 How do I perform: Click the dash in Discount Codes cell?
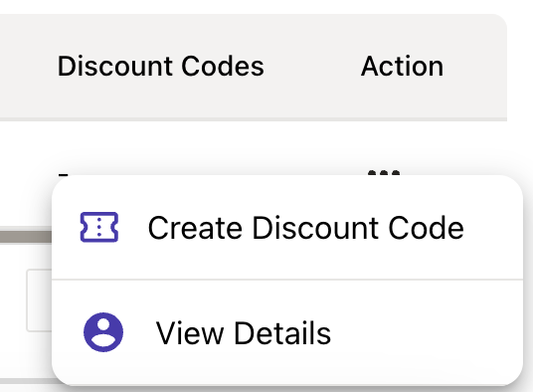coord(64,175)
